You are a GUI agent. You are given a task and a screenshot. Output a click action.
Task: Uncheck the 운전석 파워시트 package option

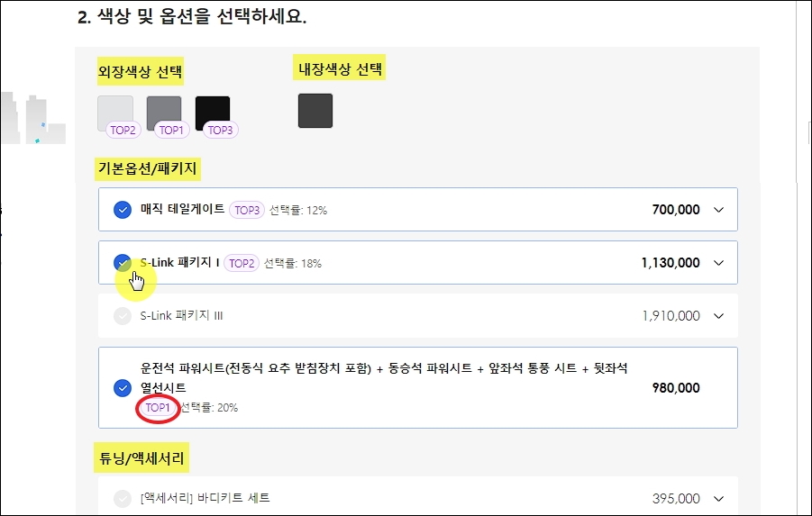tap(123, 387)
